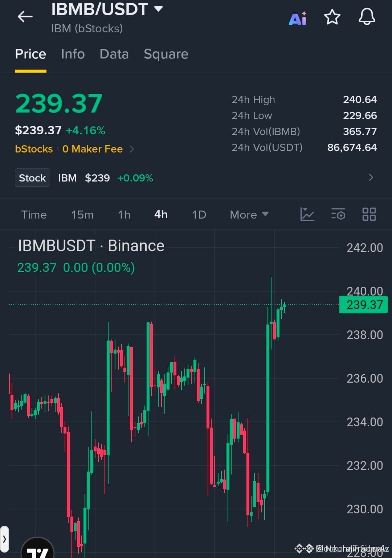Tap the TradingView logo
Image resolution: width=392 pixels, height=558 pixels.
tap(38, 549)
